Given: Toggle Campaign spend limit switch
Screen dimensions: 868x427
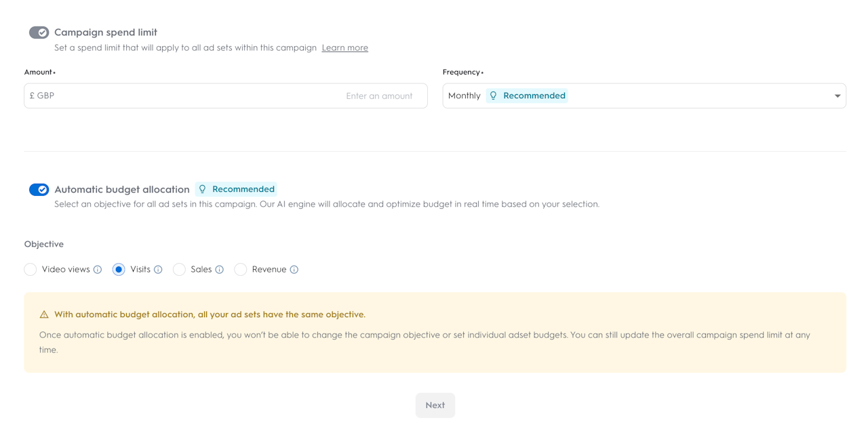Looking at the screenshot, I should (x=39, y=33).
